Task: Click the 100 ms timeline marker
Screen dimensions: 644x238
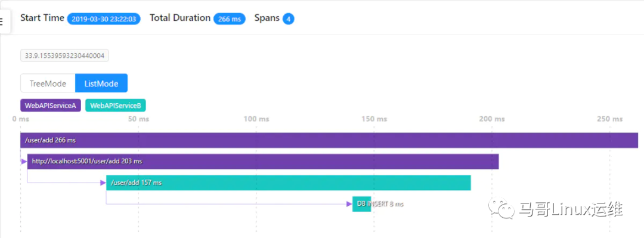Action: pyautogui.click(x=256, y=119)
